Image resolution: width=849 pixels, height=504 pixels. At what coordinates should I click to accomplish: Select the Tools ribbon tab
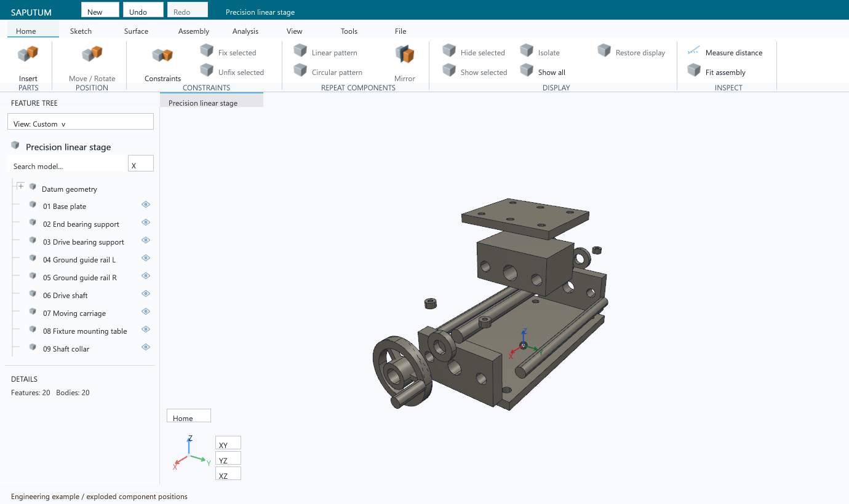(349, 31)
